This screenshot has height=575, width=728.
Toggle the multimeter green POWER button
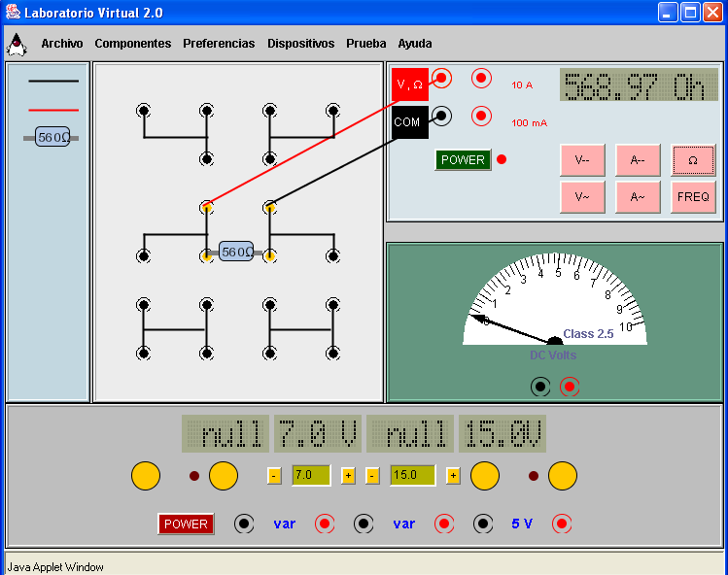463,159
